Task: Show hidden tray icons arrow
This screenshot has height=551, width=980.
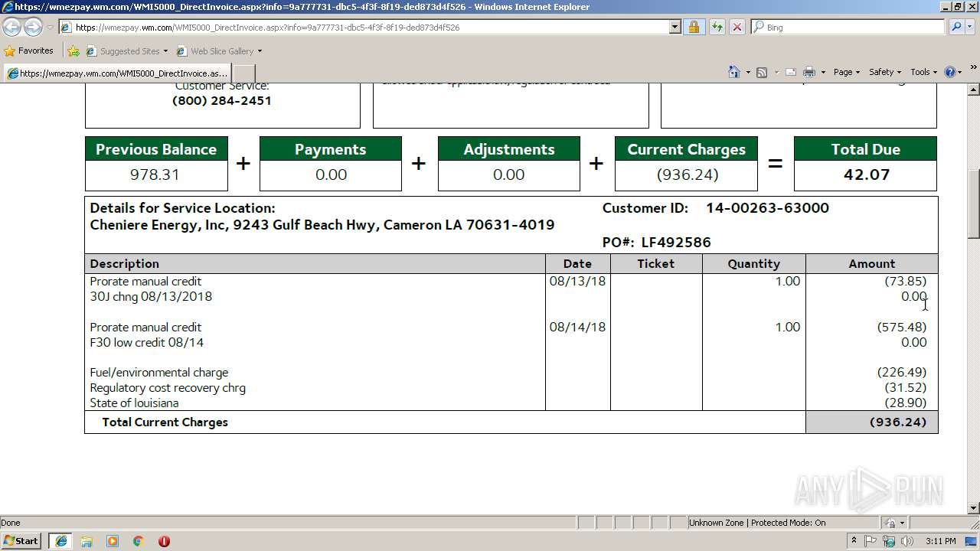Action: pos(854,541)
